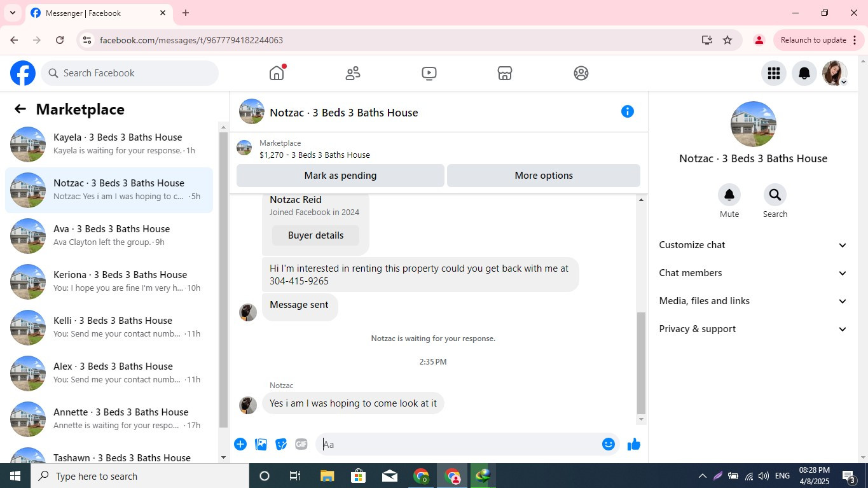Open the Friends icon in top navigation
Screen dimensions: 868x488
[x=353, y=73]
